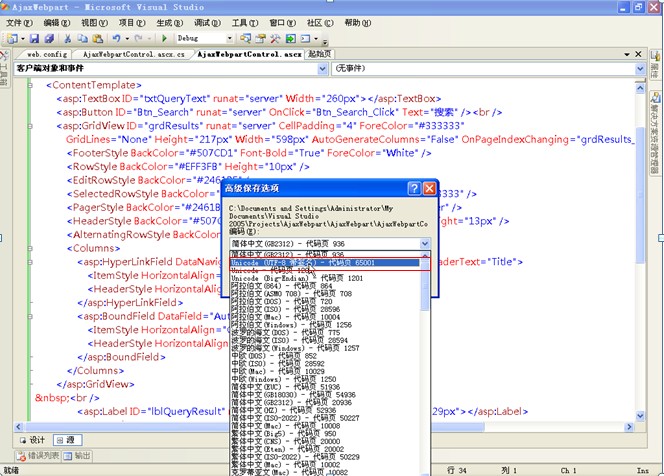Select Unicode (Big-Endian) 代码页 1201
664x476 pixels.
pyautogui.click(x=325, y=278)
